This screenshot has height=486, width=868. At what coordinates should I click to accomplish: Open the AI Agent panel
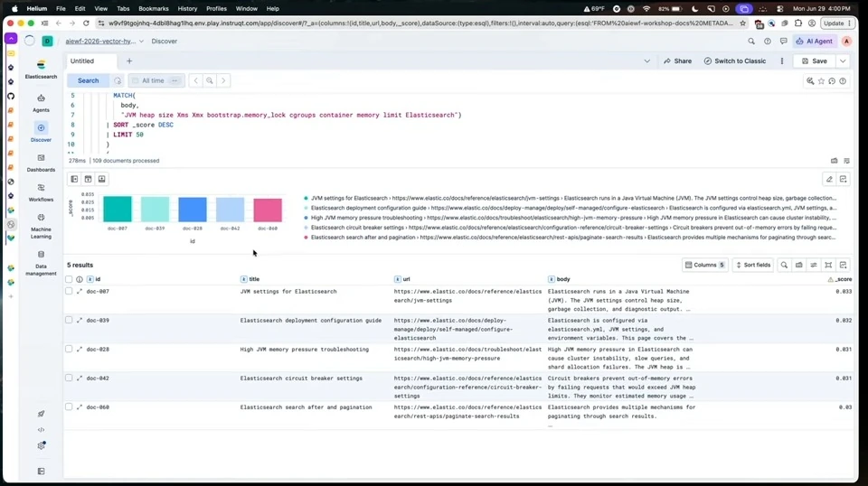[x=815, y=41]
